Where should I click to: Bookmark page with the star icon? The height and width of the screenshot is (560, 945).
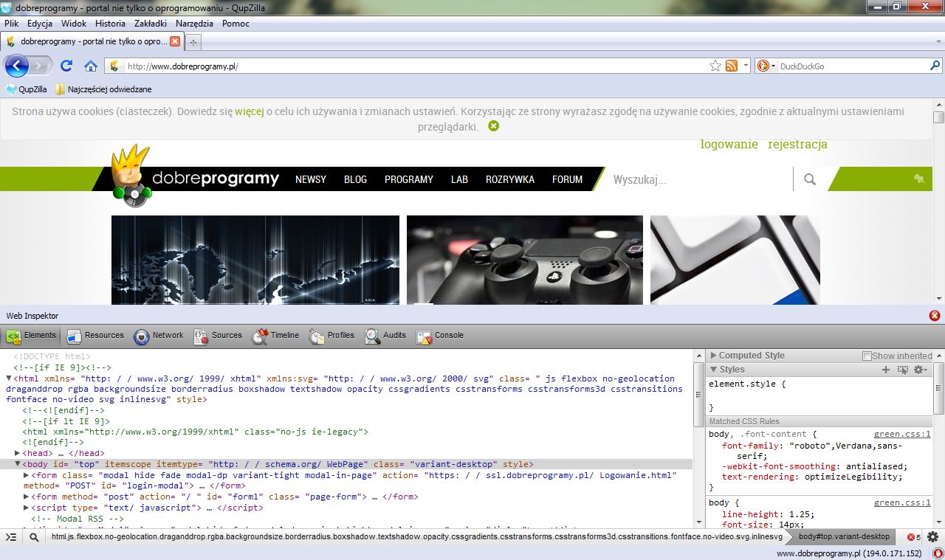(715, 66)
